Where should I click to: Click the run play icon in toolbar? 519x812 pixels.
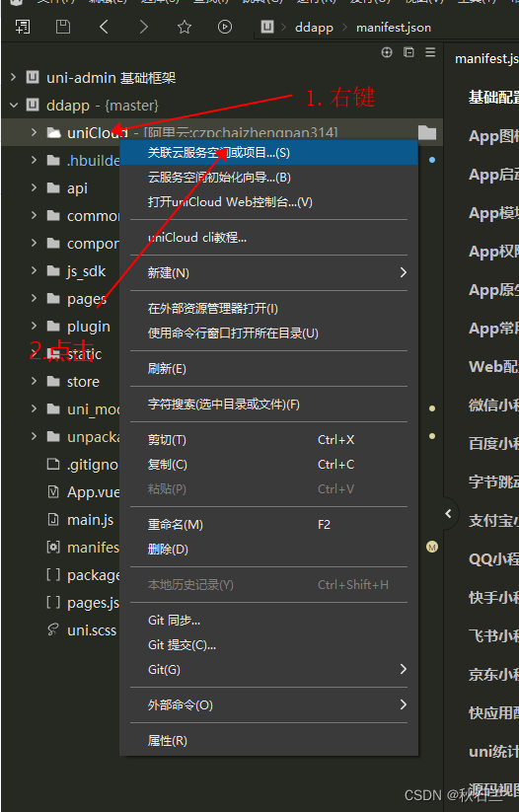(x=225, y=27)
